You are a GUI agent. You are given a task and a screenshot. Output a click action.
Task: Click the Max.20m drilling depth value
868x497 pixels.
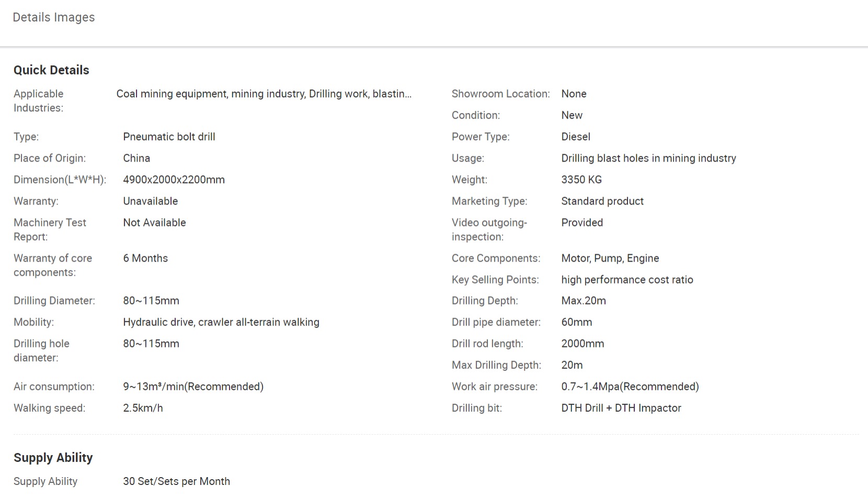point(584,300)
